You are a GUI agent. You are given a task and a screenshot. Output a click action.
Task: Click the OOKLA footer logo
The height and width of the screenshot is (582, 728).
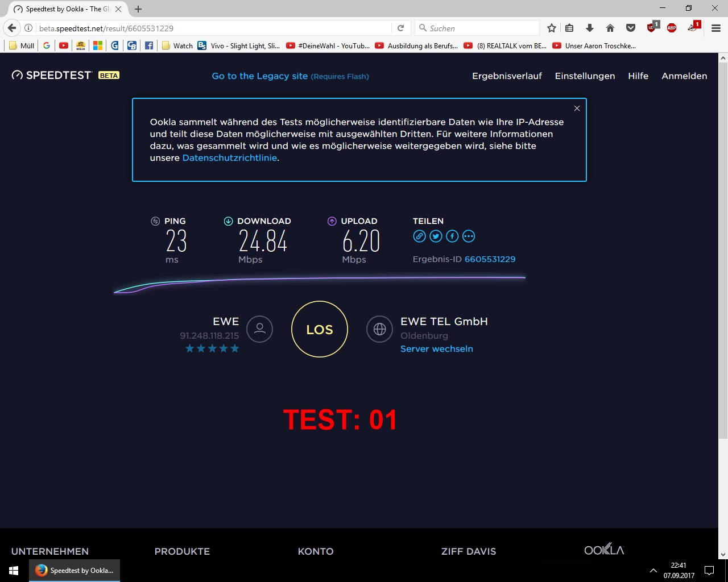coord(604,549)
